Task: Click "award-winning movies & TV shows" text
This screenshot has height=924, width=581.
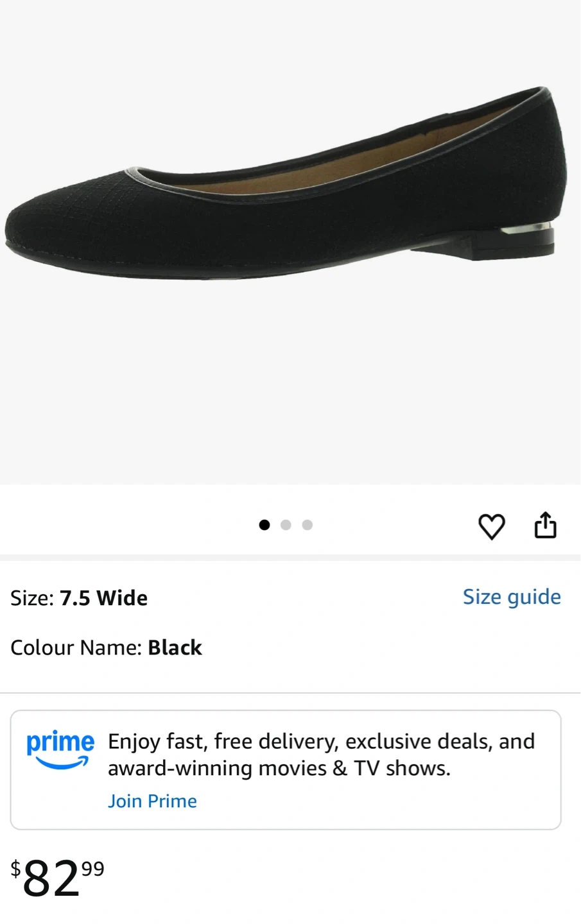Action: click(x=279, y=768)
